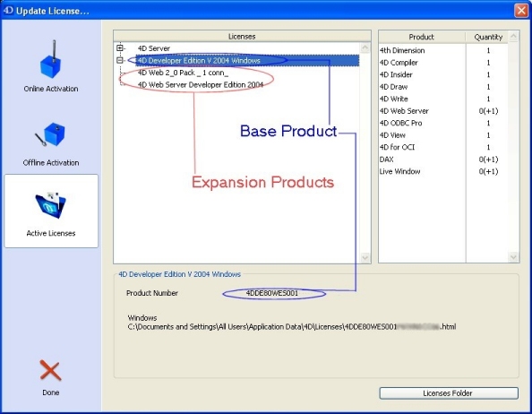Open the Online Activation icon
Screen dimensions: 532x414
pyautogui.click(x=51, y=59)
